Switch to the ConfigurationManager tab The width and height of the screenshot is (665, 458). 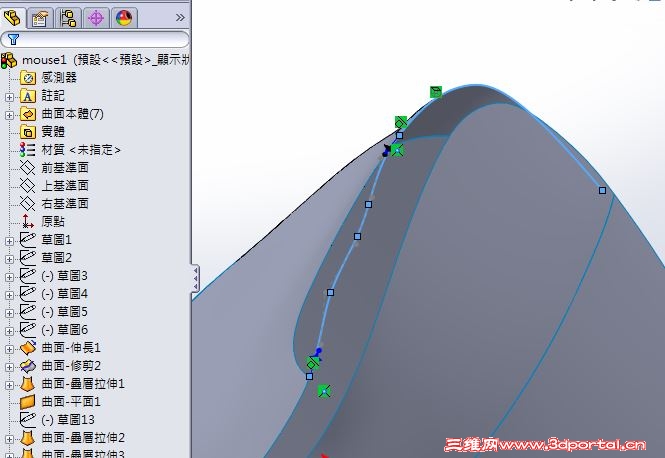68,18
